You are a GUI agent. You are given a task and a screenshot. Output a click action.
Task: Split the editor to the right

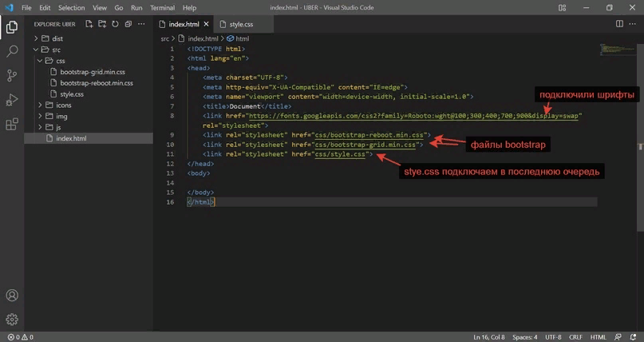pyautogui.click(x=619, y=24)
